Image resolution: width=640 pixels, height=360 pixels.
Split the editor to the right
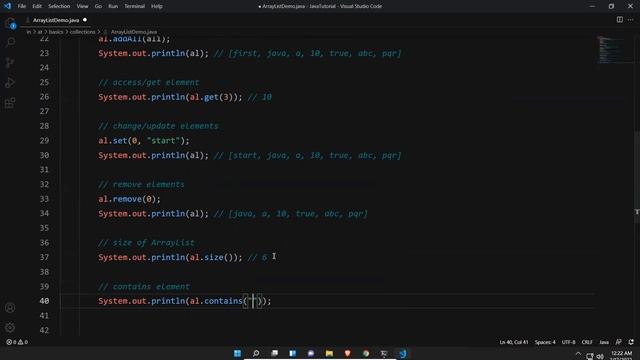click(x=620, y=20)
